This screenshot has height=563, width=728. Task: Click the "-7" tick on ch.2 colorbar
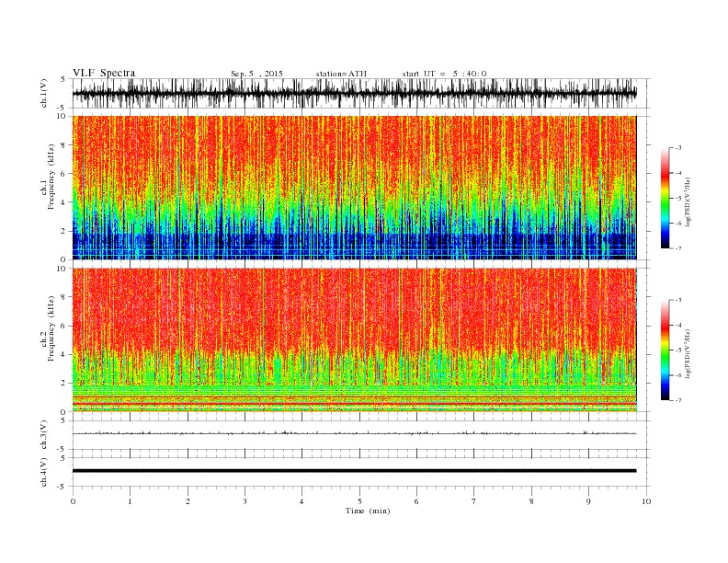pos(678,400)
